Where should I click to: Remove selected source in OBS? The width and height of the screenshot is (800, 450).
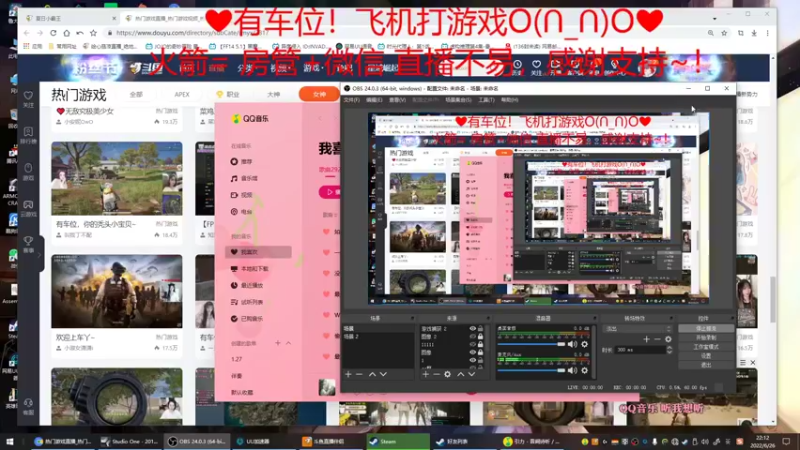[436, 374]
